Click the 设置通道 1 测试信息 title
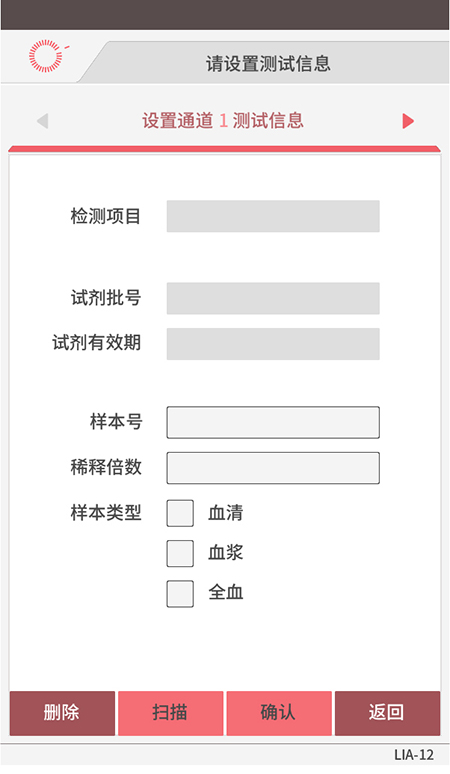The height and width of the screenshot is (774, 450). (x=223, y=121)
